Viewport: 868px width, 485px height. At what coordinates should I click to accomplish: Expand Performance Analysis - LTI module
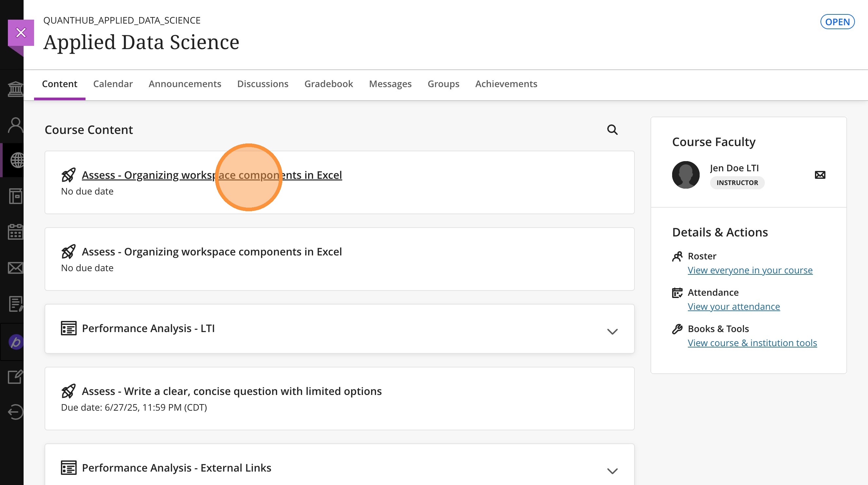tap(612, 331)
